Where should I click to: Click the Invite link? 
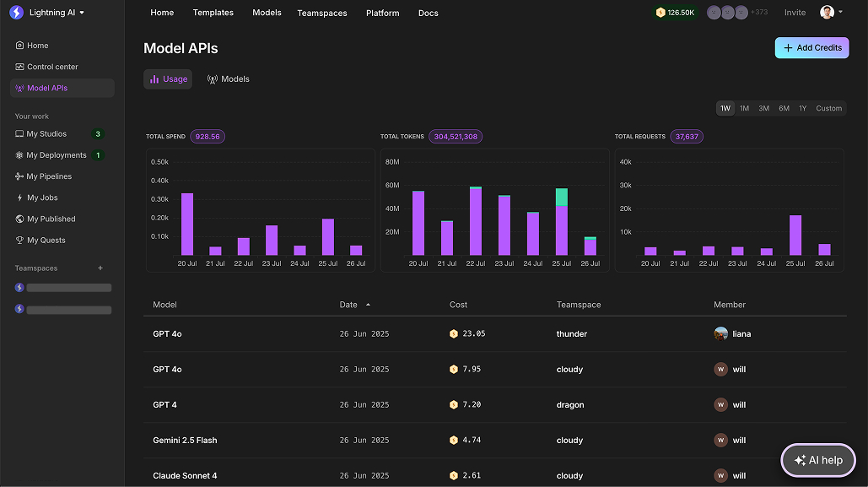(x=795, y=12)
